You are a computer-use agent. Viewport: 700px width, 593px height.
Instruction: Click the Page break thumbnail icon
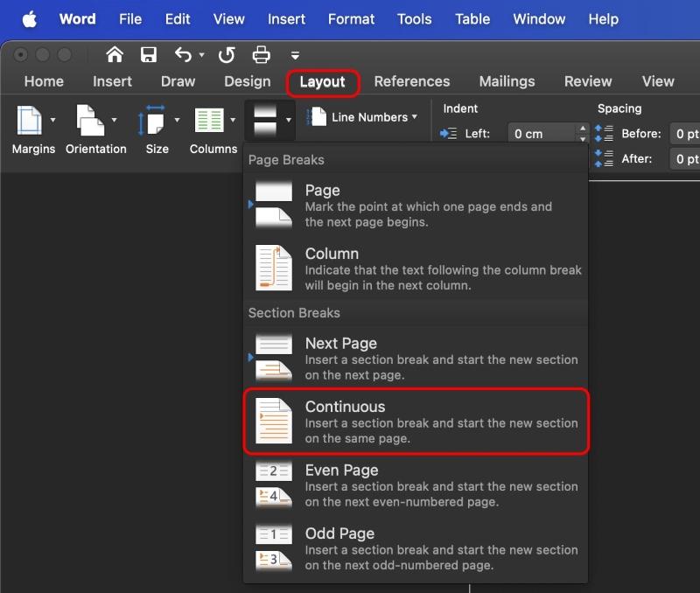pyautogui.click(x=274, y=205)
